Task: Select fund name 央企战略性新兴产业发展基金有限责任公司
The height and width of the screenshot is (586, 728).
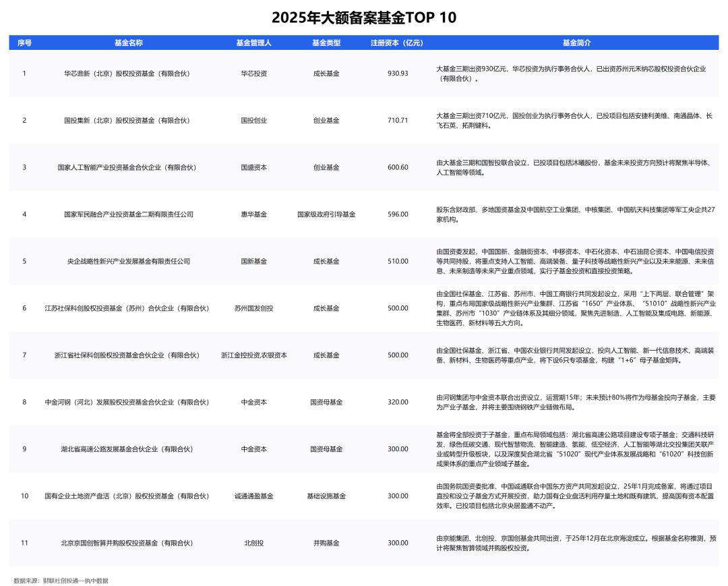Action: (x=129, y=261)
